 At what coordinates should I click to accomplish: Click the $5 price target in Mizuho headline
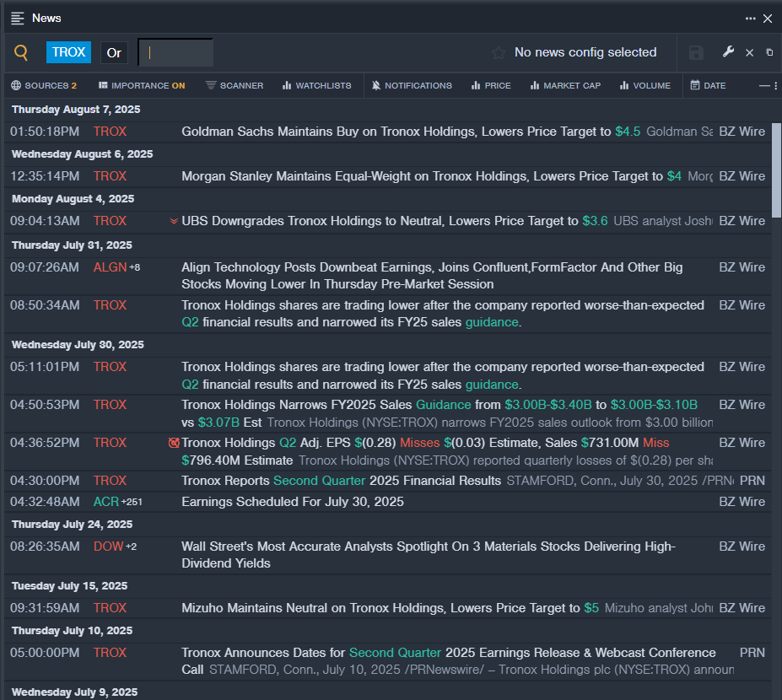[x=591, y=608]
